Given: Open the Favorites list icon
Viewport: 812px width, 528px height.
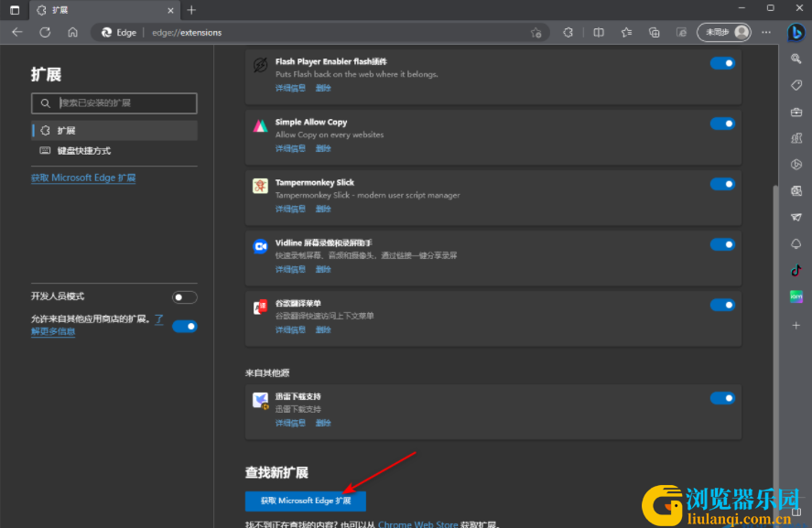Looking at the screenshot, I should click(x=626, y=32).
